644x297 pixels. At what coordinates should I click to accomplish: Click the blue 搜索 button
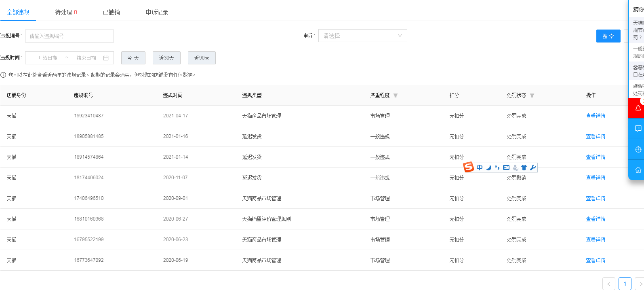(x=608, y=36)
